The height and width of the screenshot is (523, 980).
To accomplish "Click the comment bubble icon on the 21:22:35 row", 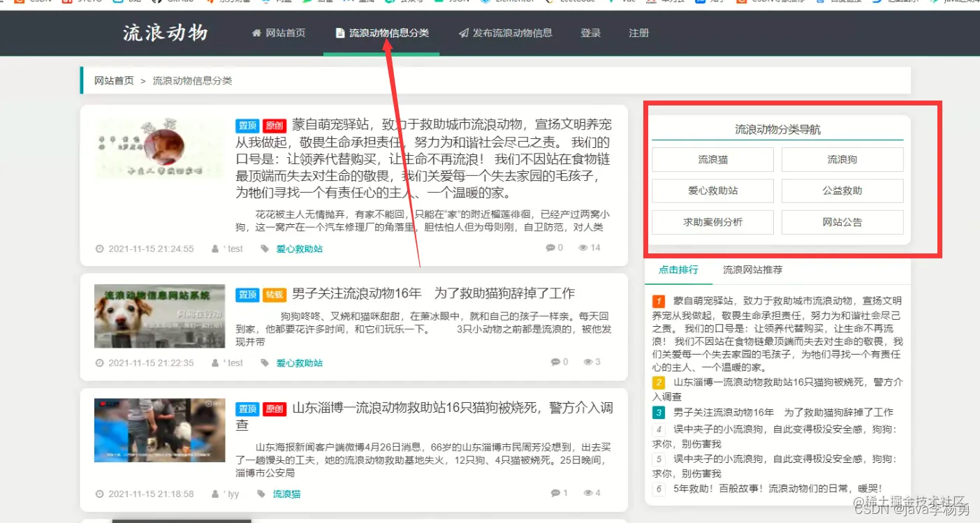I will tap(555, 362).
